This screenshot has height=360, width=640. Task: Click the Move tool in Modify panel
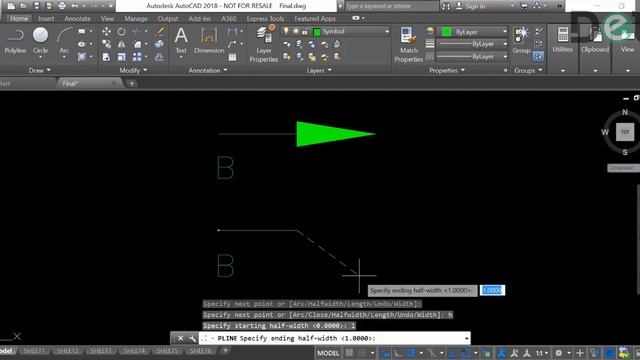pos(106,31)
